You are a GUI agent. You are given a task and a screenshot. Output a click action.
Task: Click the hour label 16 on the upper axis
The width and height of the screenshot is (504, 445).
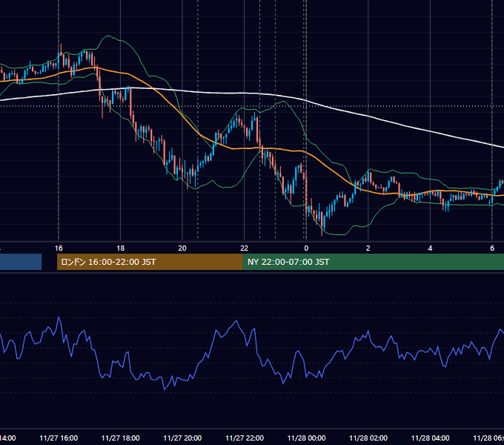[59, 248]
